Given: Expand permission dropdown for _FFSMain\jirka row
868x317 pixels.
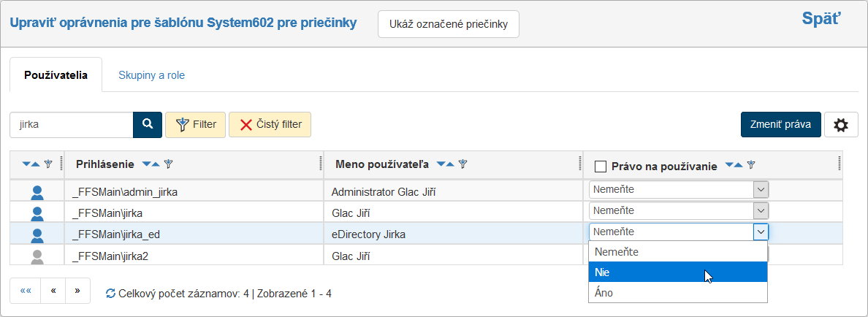Looking at the screenshot, I should pos(761,210).
